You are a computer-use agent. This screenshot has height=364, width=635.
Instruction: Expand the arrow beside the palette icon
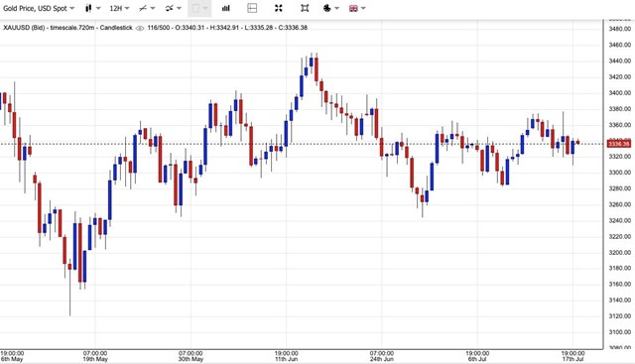pyautogui.click(x=337, y=8)
